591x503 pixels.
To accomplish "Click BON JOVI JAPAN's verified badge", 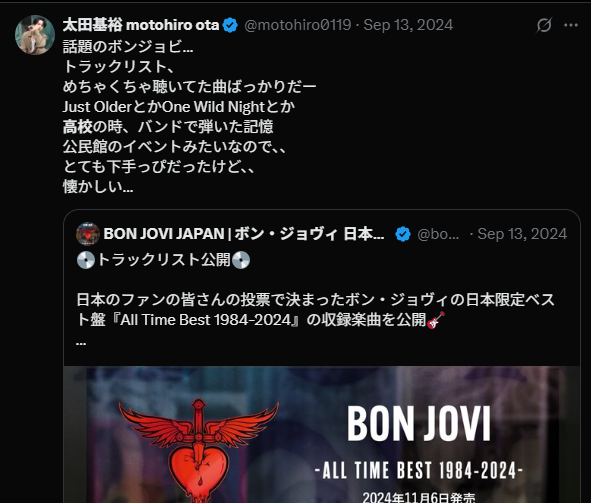I will coord(403,234).
